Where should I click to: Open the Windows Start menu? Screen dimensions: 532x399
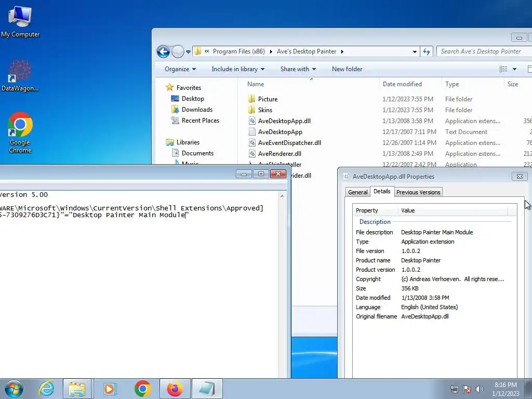tap(14, 389)
